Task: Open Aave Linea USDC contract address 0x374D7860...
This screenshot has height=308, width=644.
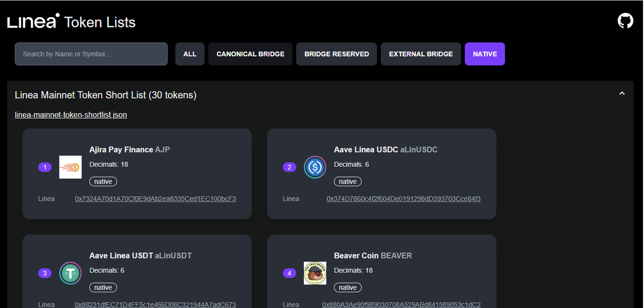Action: tap(404, 199)
